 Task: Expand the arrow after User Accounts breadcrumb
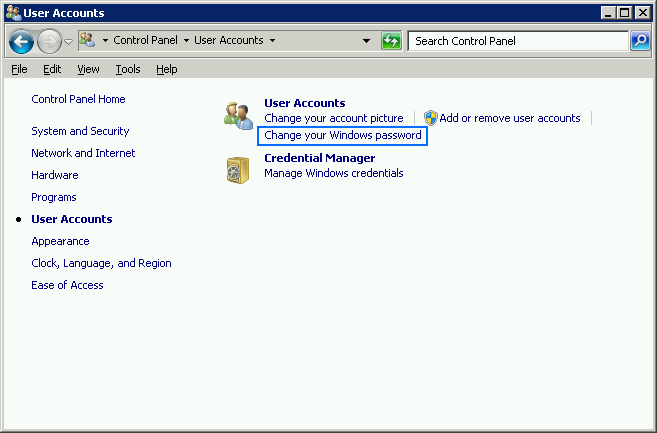tap(272, 41)
